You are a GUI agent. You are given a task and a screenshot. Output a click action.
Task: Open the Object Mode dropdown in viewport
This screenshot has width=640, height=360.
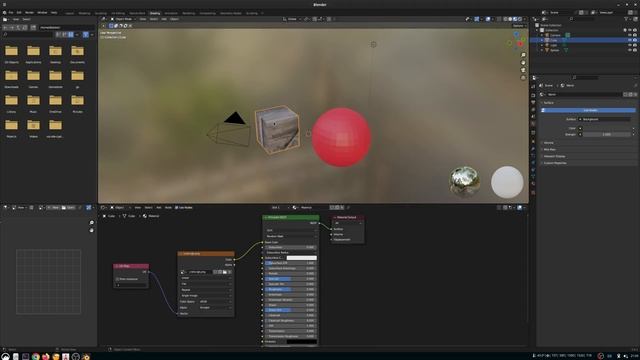click(x=122, y=19)
